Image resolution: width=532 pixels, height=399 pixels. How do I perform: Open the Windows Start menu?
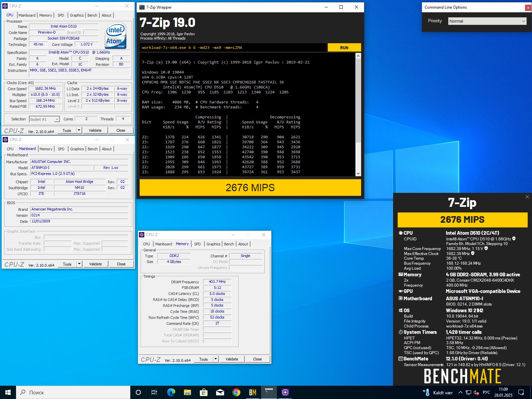coord(8,392)
